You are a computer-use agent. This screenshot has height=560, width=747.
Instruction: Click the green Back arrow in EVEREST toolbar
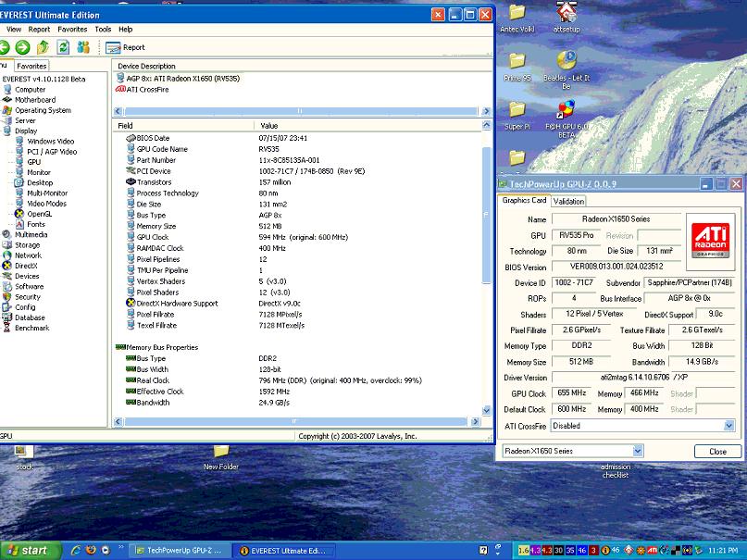coord(4,47)
